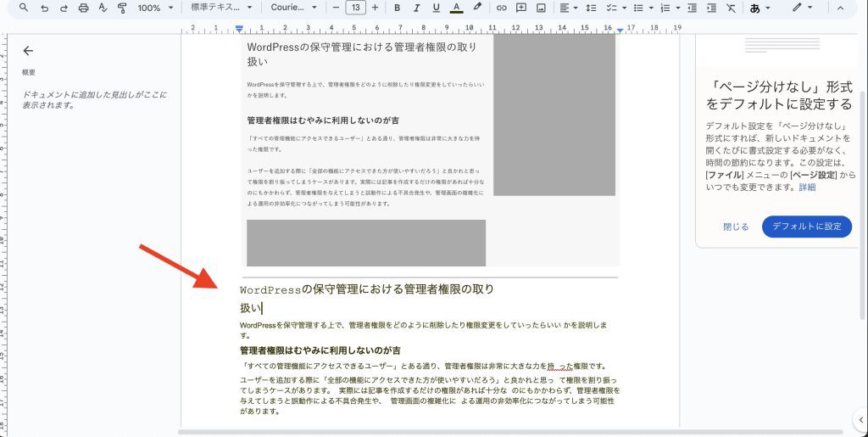This screenshot has width=868, height=437.
Task: Insert a checklist
Action: 611,8
